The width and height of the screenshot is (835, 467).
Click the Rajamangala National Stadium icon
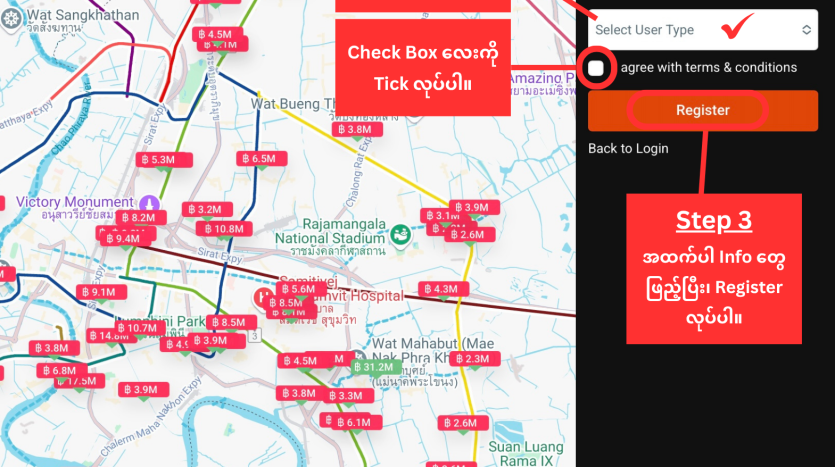pyautogui.click(x=399, y=234)
